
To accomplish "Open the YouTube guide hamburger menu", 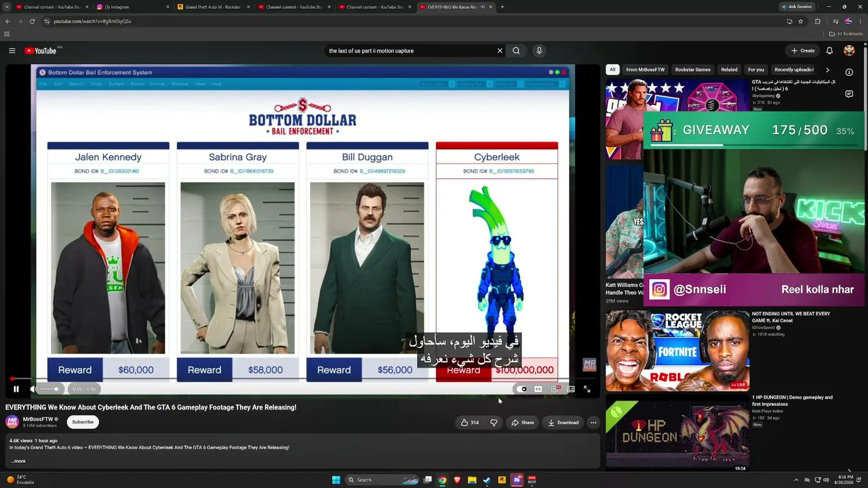I will point(12,51).
